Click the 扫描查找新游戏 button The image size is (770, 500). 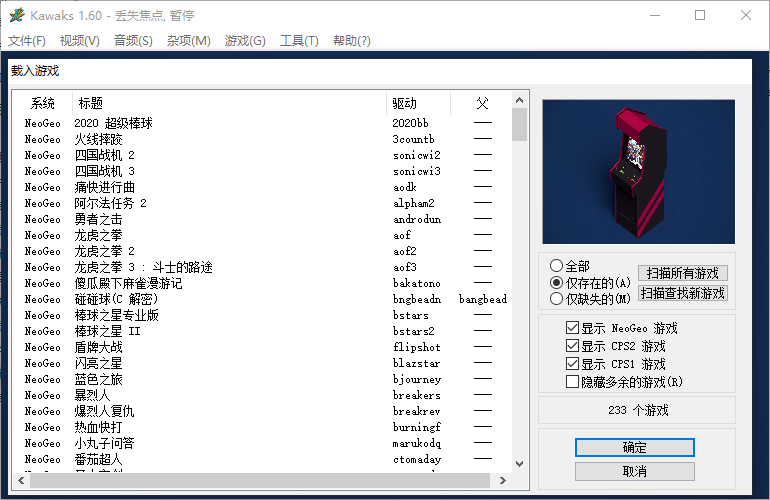(682, 293)
